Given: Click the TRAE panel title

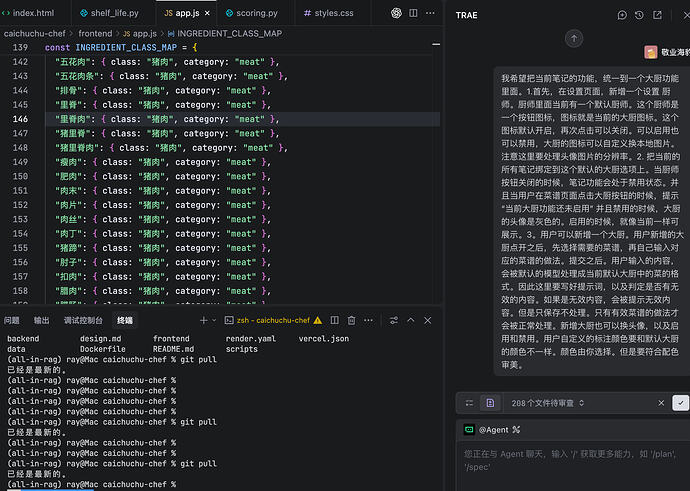Looking at the screenshot, I should pyautogui.click(x=466, y=15).
